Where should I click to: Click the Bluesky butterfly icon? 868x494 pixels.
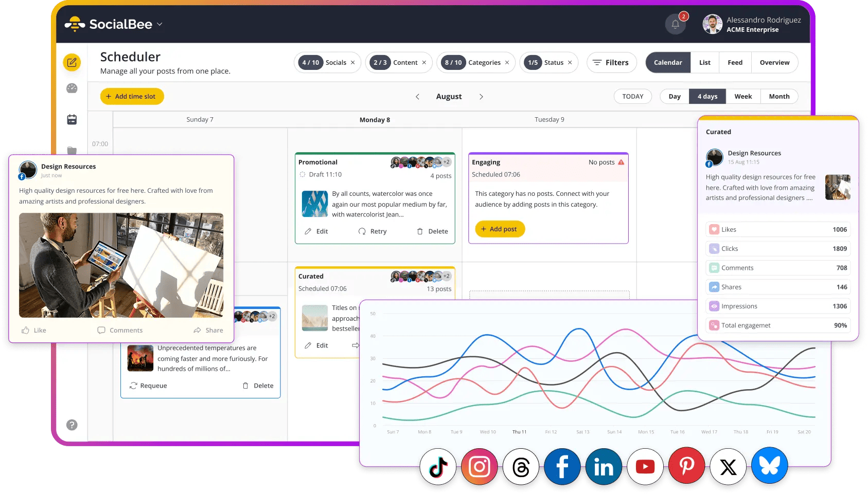coord(770,466)
